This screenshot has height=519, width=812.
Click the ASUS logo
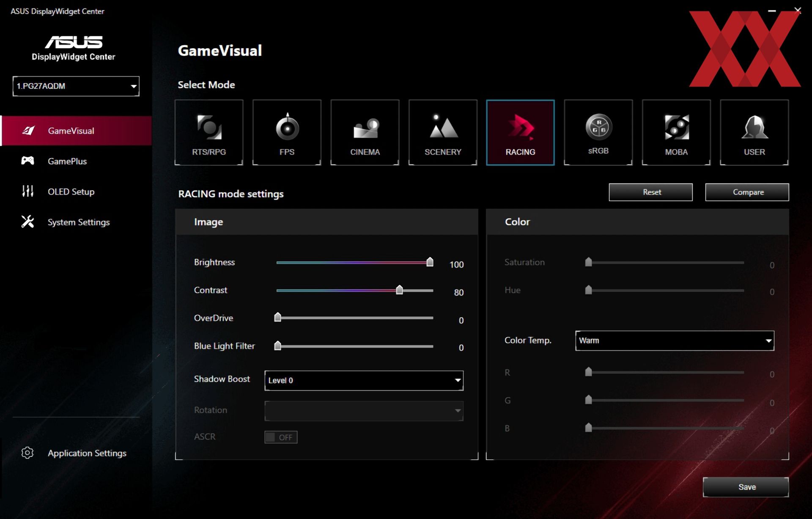coord(74,42)
